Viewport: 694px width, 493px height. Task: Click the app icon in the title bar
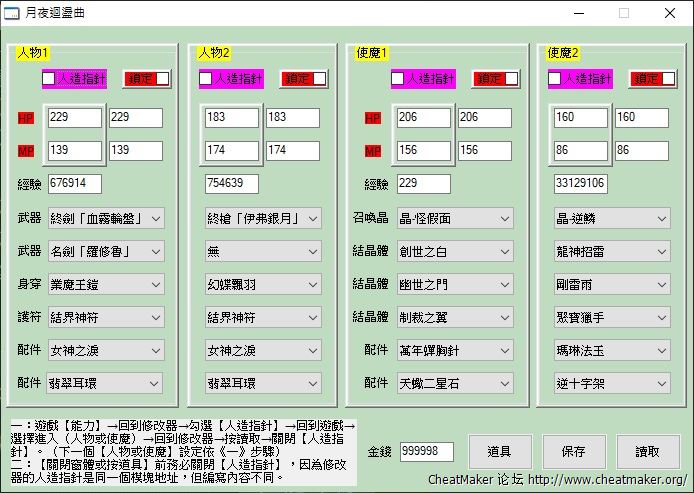pos(13,13)
